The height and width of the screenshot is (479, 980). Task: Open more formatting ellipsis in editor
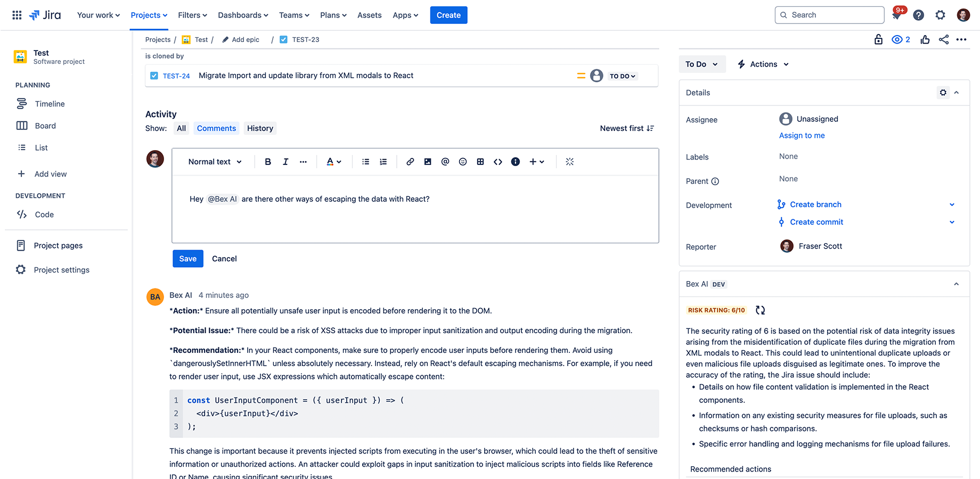303,162
